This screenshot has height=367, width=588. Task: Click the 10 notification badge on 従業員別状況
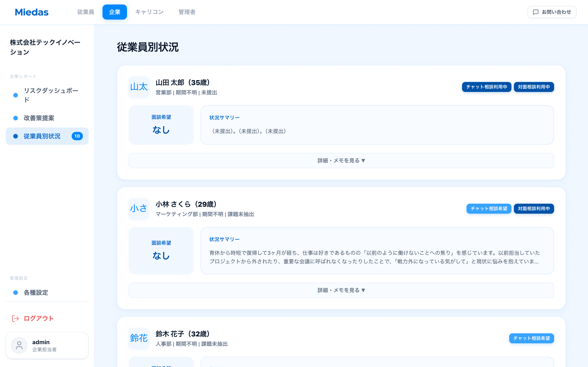(x=77, y=136)
